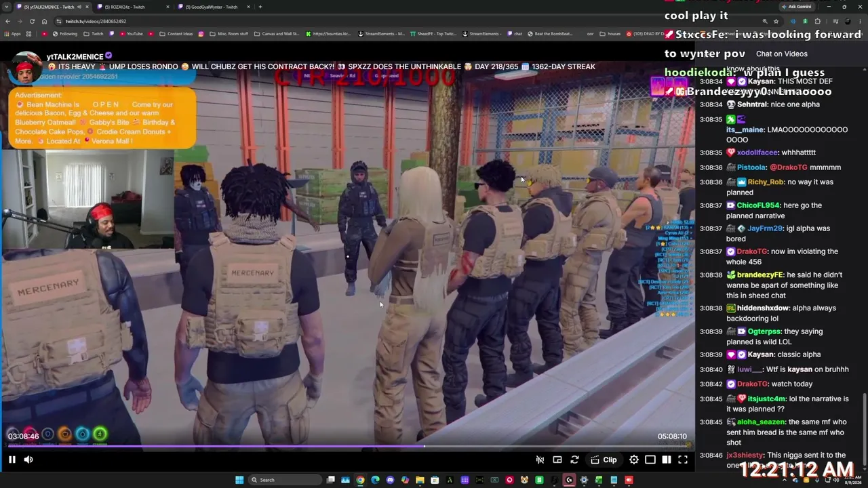This screenshot has height=488, width=868.
Task: Close the ROZAY24z tab
Action: click(x=167, y=7)
